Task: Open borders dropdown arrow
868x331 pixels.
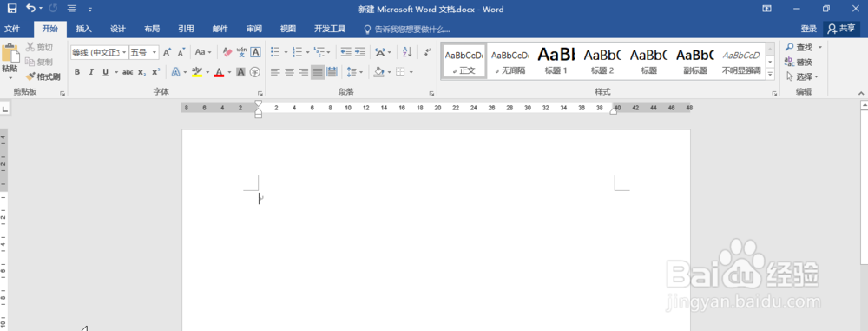Action: coord(411,72)
